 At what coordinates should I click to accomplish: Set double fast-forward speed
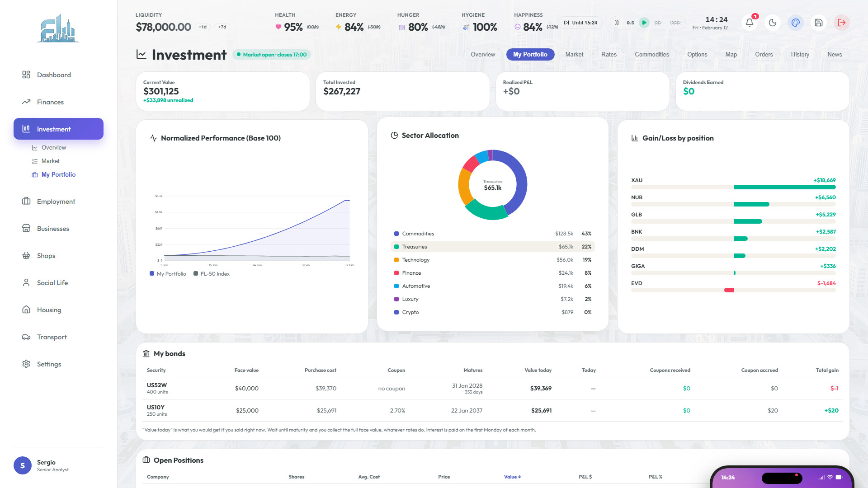pyautogui.click(x=658, y=23)
